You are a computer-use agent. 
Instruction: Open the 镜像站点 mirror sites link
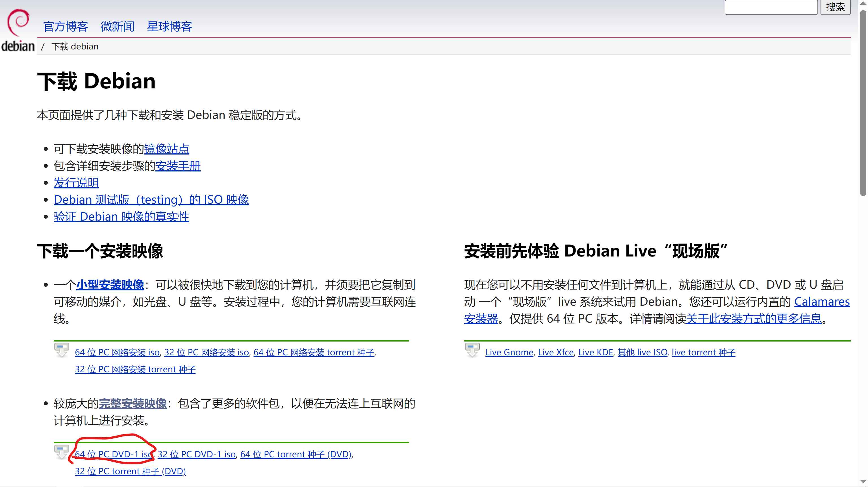pos(166,149)
